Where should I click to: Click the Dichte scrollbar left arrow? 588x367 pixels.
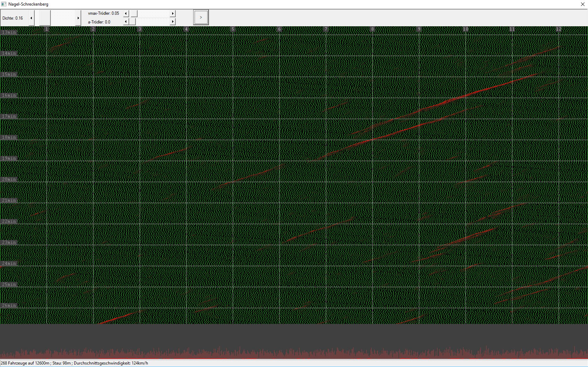point(31,18)
